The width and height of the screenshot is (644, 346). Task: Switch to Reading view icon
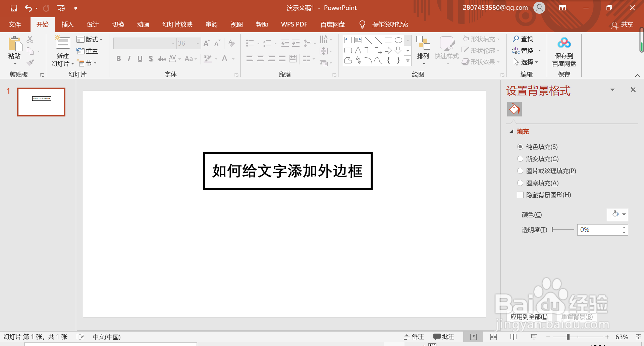[x=514, y=337]
